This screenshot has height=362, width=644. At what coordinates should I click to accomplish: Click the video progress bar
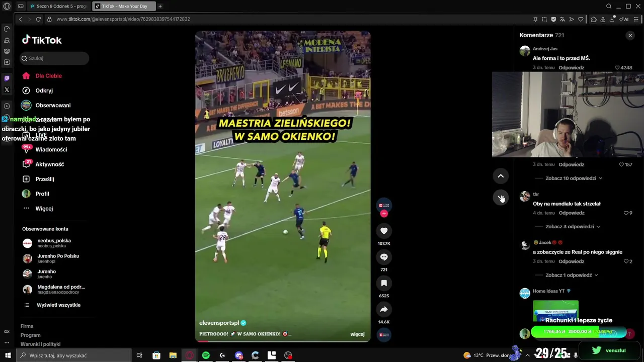[283, 341]
